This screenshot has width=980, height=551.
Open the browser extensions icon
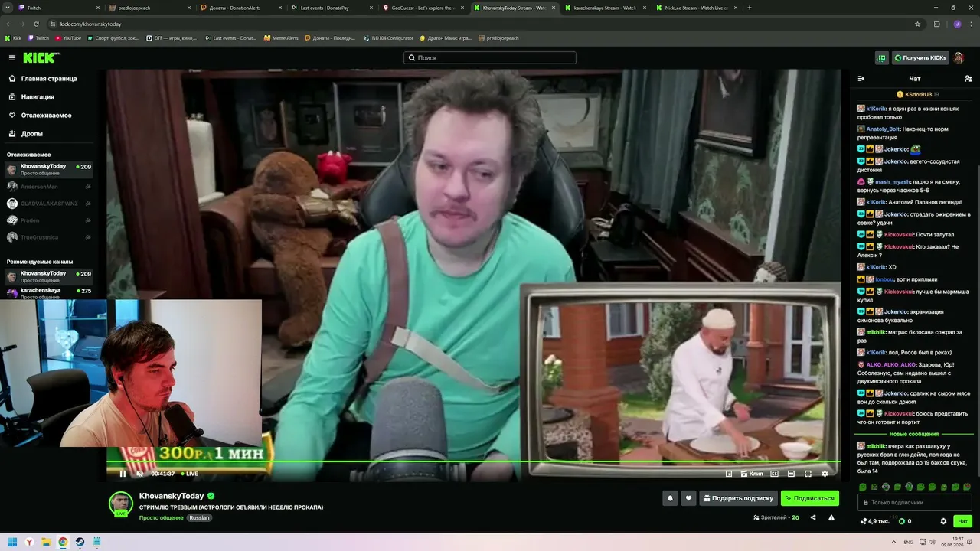tap(936, 24)
